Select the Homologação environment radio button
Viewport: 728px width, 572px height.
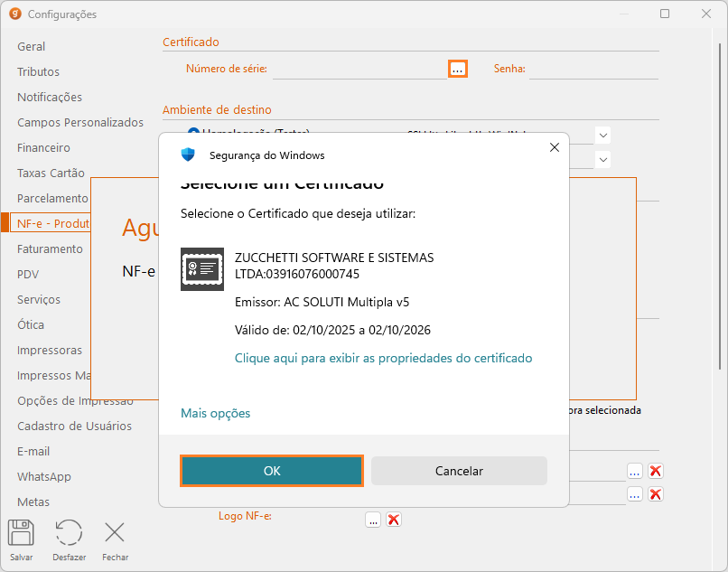[193, 134]
